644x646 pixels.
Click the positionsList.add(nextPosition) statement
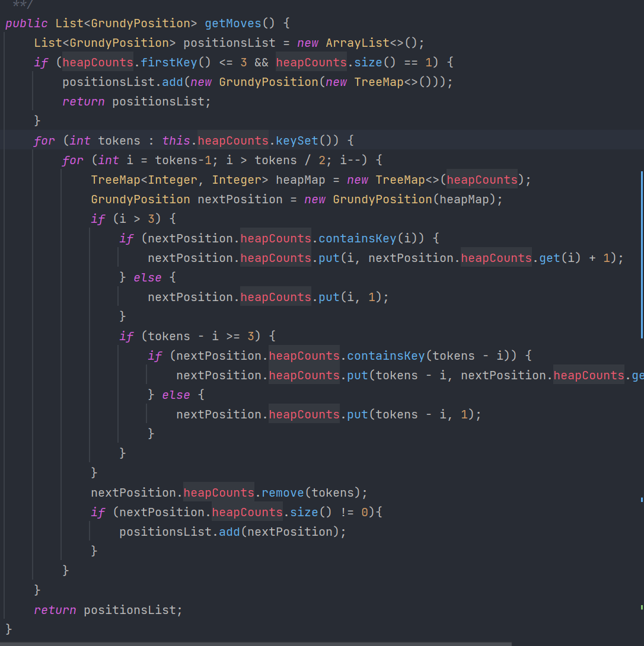[232, 532]
